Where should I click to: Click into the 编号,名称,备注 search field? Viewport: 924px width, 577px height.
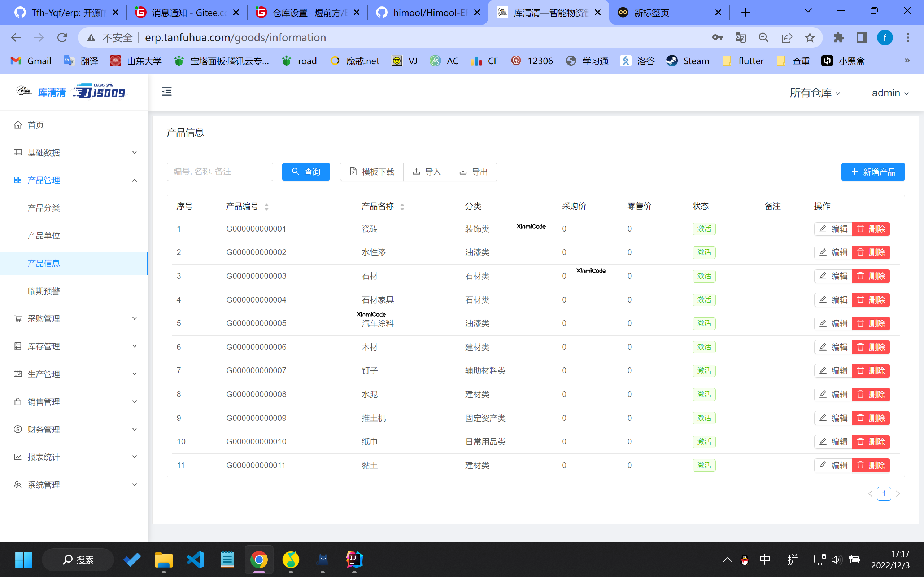220,171
